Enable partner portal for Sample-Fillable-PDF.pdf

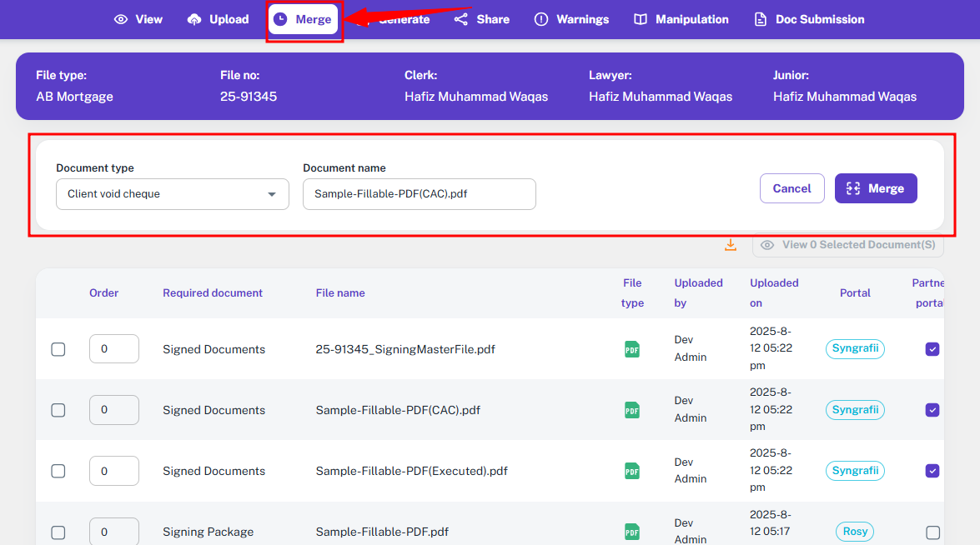[932, 532]
